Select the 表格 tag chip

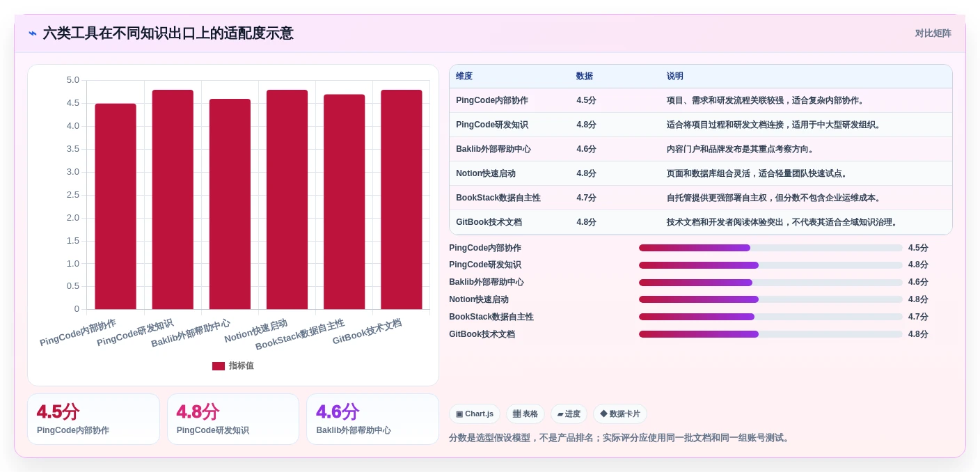tap(525, 414)
